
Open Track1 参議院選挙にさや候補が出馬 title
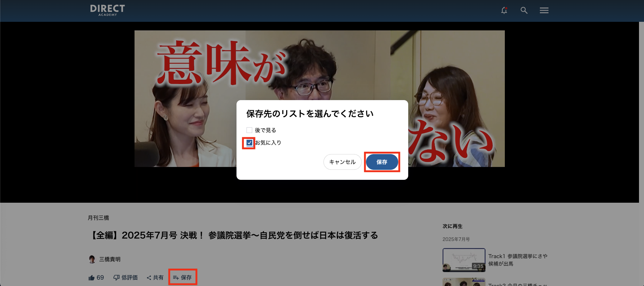tap(518, 260)
